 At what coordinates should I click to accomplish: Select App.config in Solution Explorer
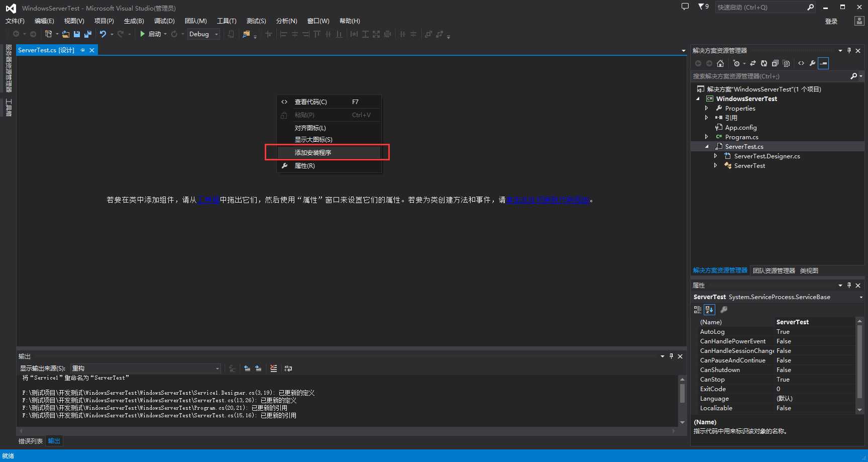pyautogui.click(x=740, y=128)
